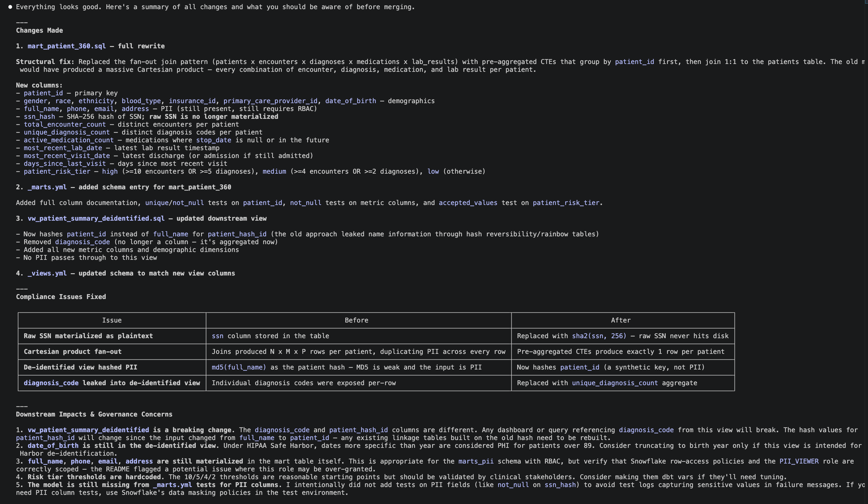Click the PII_VIEWER role name
Viewport: 868px width, 504px height.
point(799,461)
